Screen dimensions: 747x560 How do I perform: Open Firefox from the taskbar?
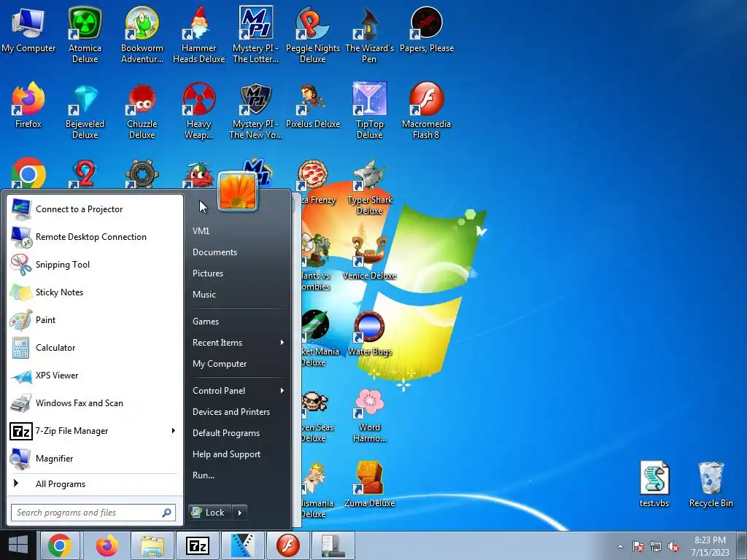(107, 545)
